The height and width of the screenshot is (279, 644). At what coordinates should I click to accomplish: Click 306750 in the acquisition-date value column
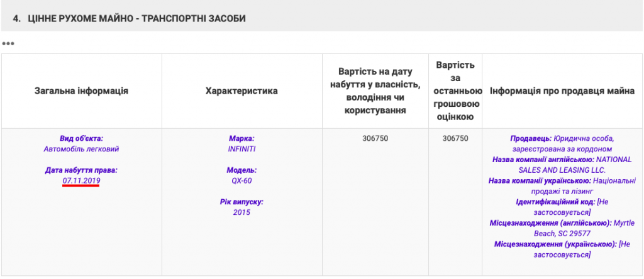(x=375, y=138)
